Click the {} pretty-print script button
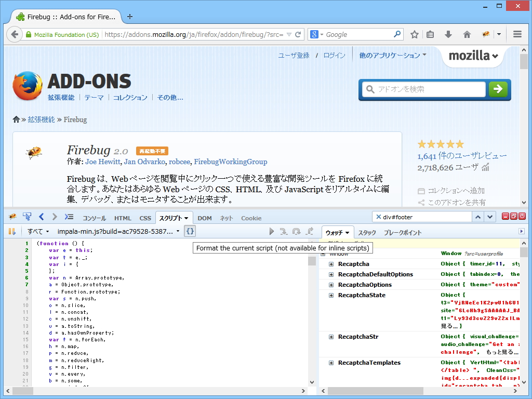This screenshot has height=399, width=532. click(x=190, y=231)
